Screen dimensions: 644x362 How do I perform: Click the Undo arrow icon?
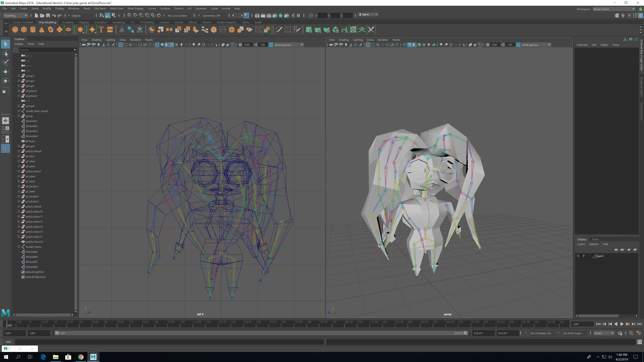[x=54, y=15]
